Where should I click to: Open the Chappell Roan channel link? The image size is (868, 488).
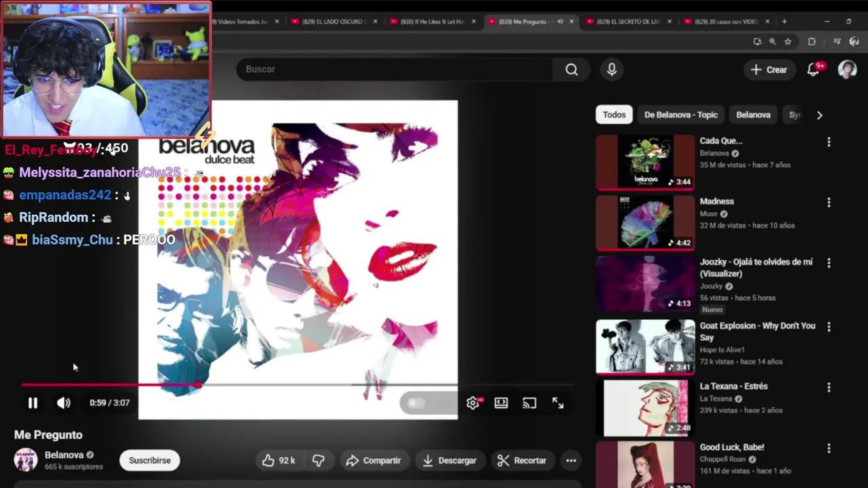click(722, 459)
